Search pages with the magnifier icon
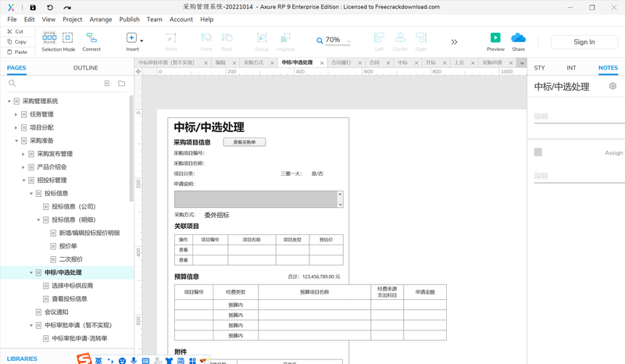This screenshot has height=364, width=625. point(12,84)
